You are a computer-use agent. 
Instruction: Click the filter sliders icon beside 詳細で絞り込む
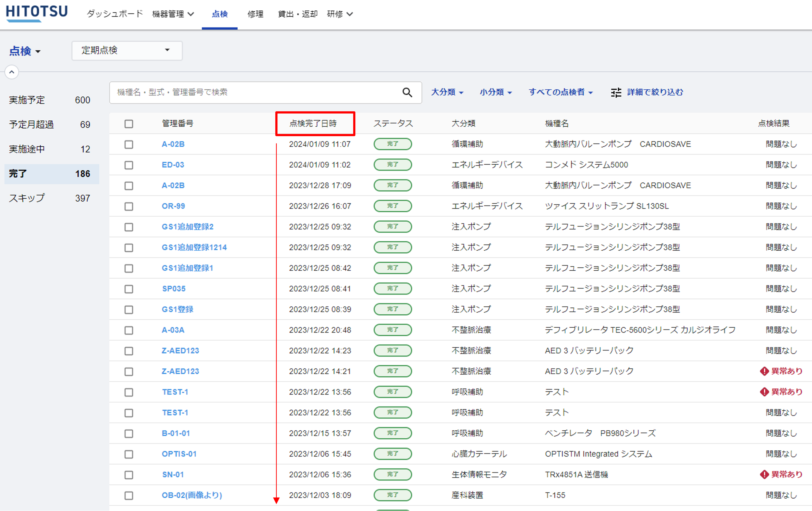tap(616, 92)
